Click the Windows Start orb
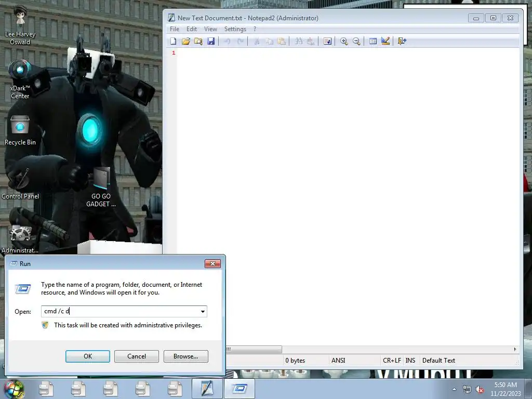This screenshot has height=399, width=532. [14, 389]
